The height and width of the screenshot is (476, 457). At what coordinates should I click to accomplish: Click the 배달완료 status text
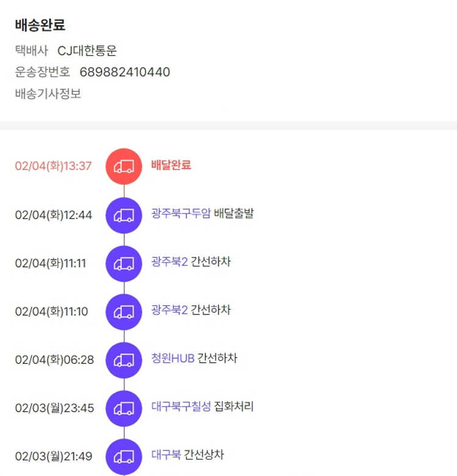pyautogui.click(x=171, y=165)
